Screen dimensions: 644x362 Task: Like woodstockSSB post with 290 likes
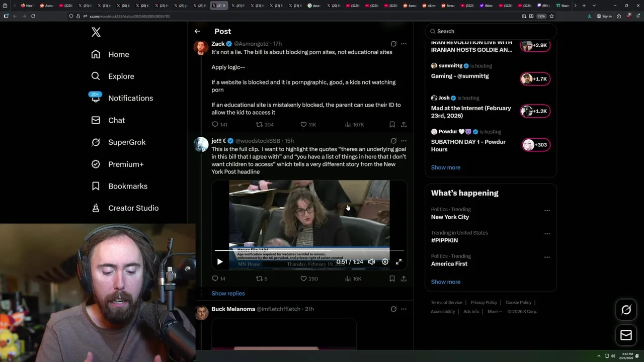[x=309, y=279]
